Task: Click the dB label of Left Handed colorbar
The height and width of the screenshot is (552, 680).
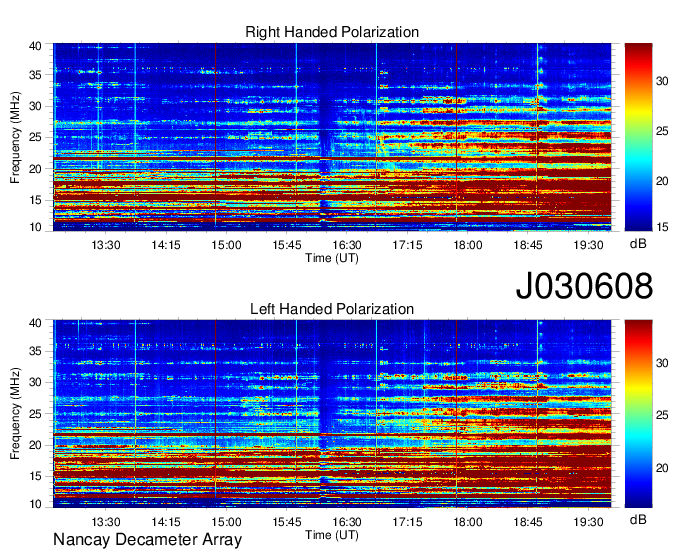Action: pyautogui.click(x=638, y=519)
